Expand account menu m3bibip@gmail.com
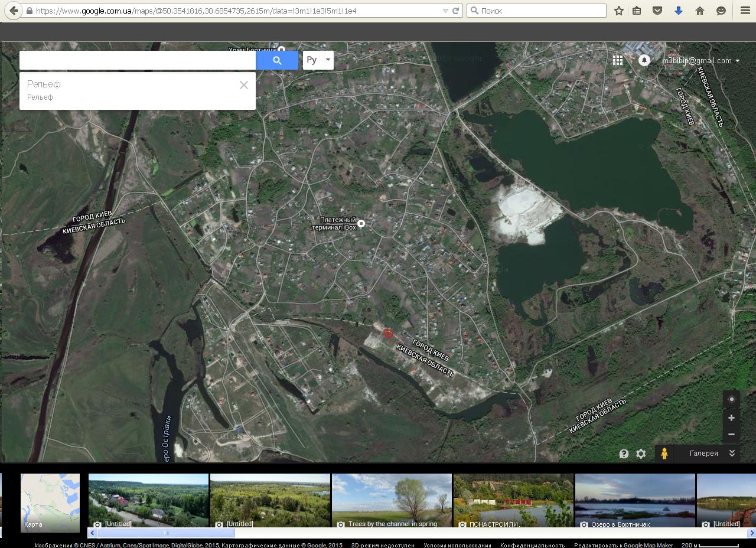 [700, 60]
